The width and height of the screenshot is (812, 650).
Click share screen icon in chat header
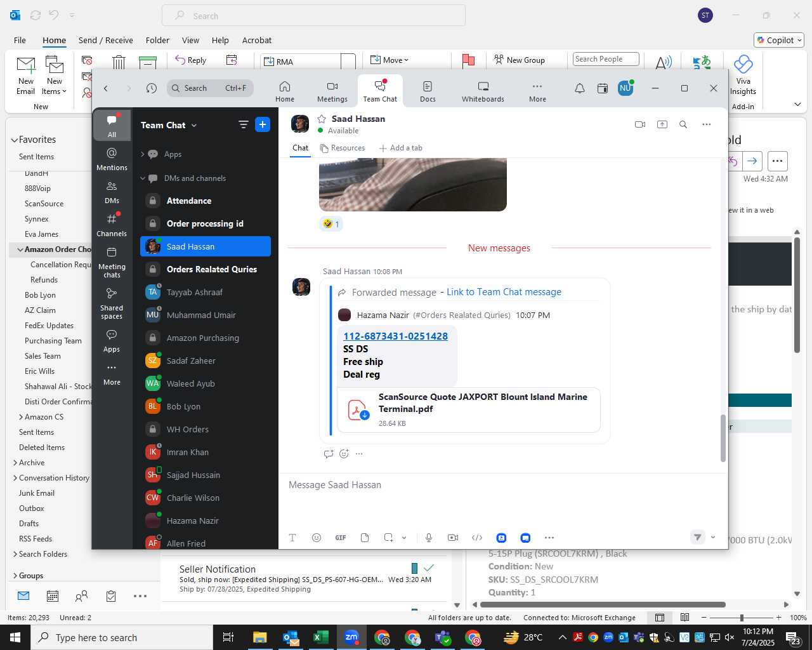click(662, 124)
